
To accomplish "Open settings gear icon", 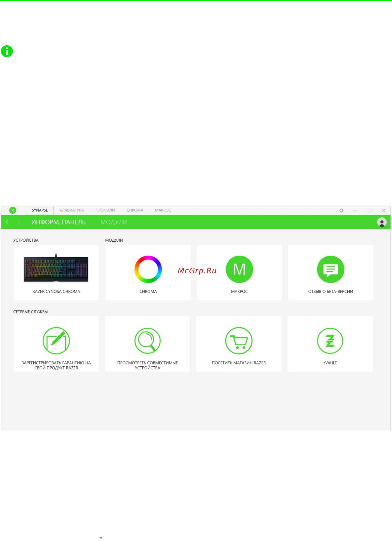I will (x=341, y=210).
